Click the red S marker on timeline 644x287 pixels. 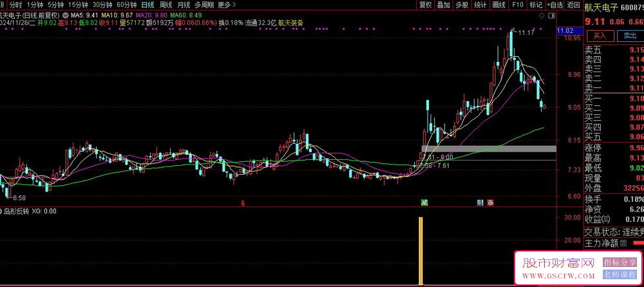(x=243, y=203)
